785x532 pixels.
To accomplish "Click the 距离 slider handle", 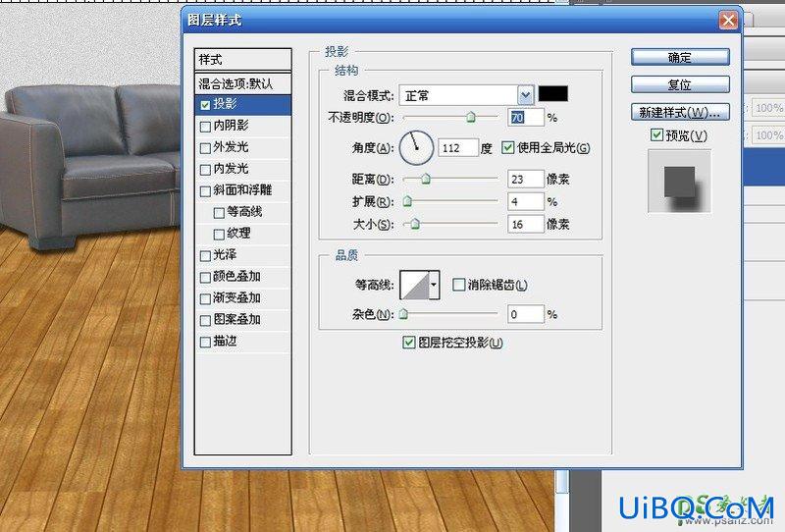I will tap(426, 179).
